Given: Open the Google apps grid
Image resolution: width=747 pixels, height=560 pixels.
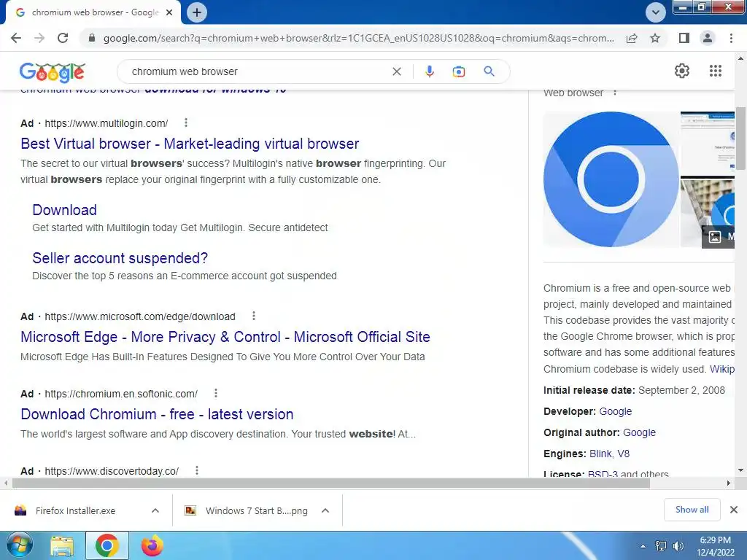Looking at the screenshot, I should [715, 71].
